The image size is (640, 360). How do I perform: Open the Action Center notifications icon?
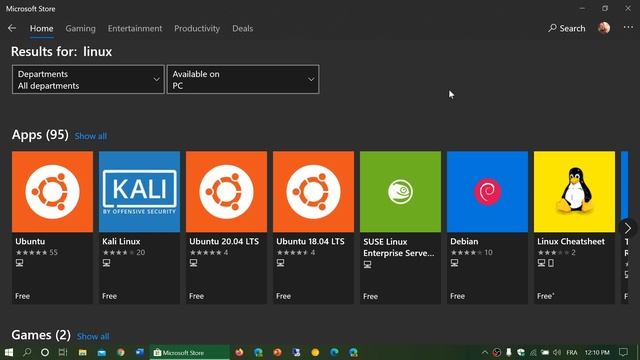pyautogui.click(x=623, y=352)
